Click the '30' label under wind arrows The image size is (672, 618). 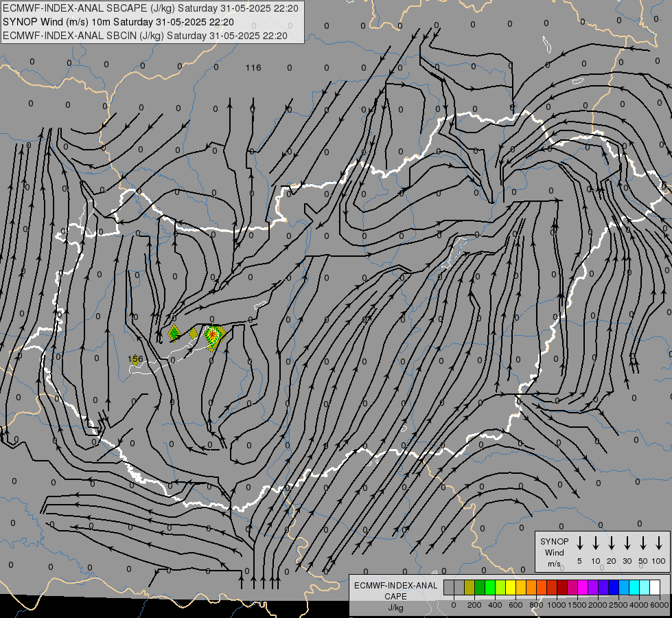(627, 561)
